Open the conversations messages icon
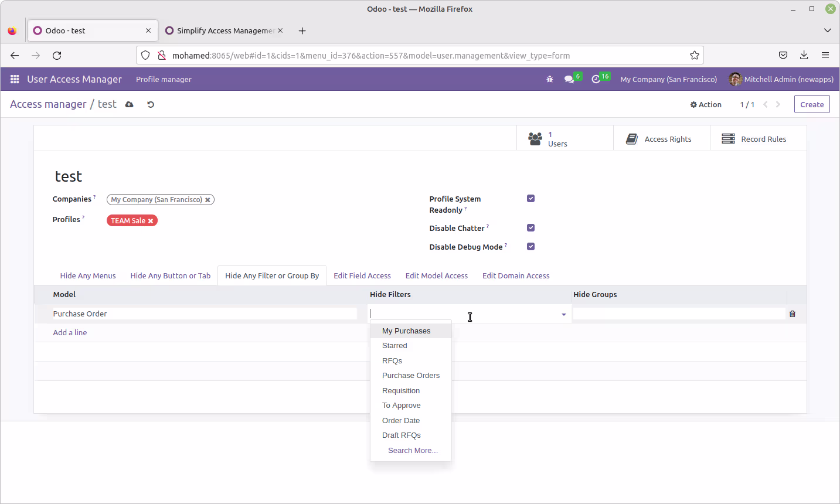Screen dimensions: 840x504 pyautogui.click(x=569, y=79)
